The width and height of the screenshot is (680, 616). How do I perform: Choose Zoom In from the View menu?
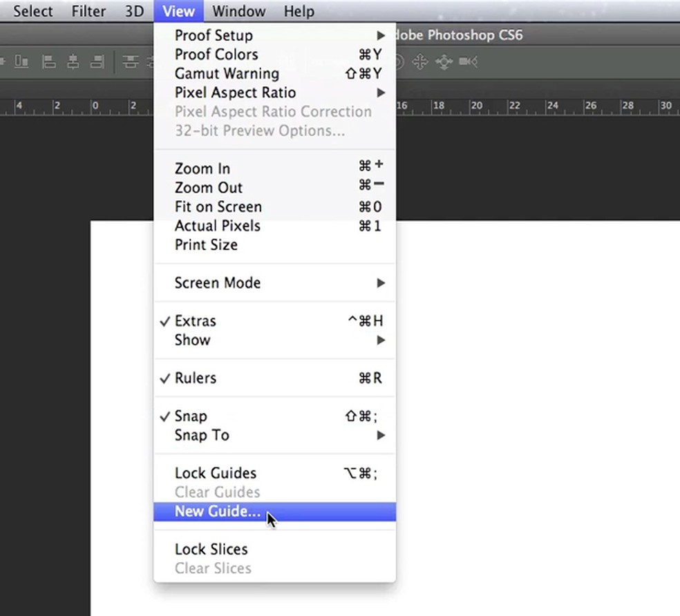(x=275, y=169)
